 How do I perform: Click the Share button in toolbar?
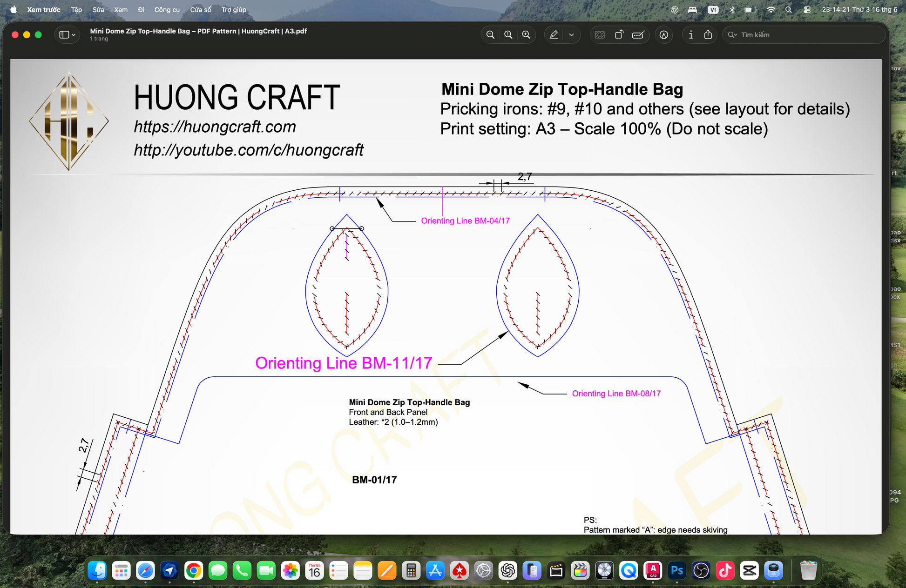[708, 35]
